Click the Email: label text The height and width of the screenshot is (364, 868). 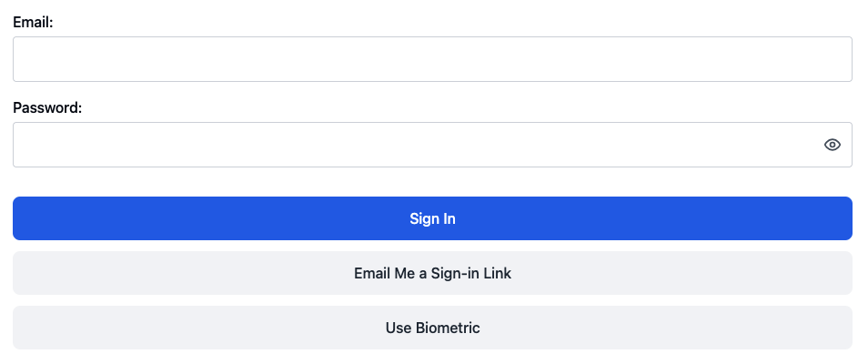pos(33,22)
